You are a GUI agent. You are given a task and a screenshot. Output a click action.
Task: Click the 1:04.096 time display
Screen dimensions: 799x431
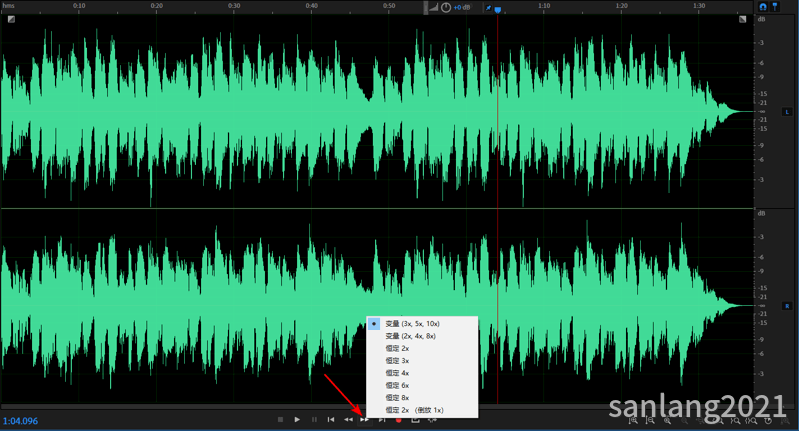(21, 421)
